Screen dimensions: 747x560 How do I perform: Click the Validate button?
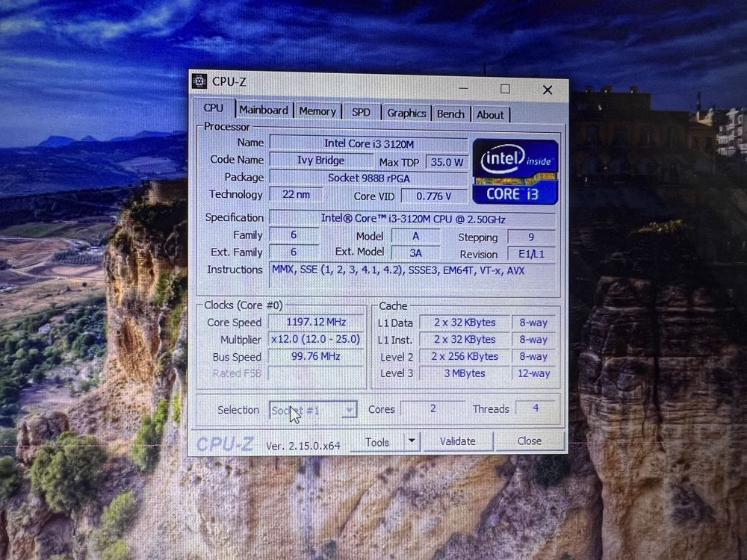pos(457,441)
